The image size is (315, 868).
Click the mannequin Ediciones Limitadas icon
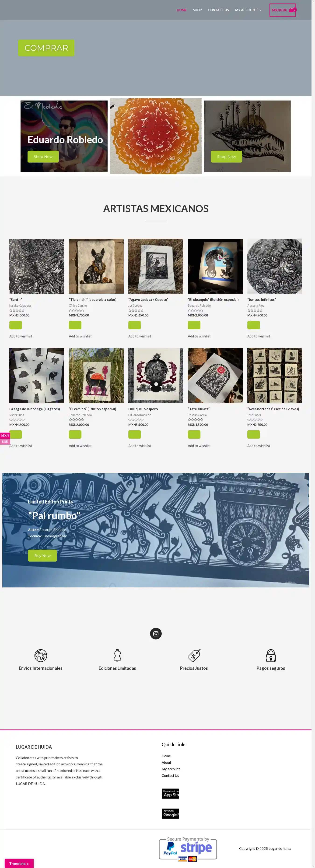117,655
